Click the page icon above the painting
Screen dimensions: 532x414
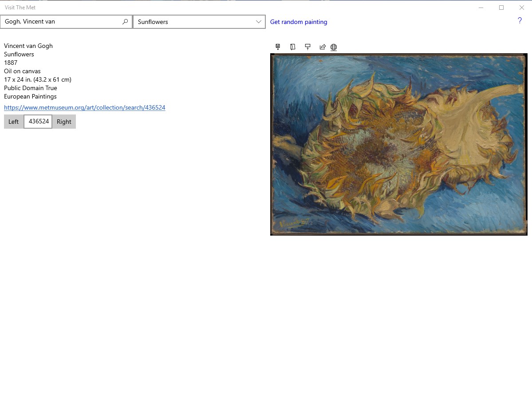click(293, 47)
